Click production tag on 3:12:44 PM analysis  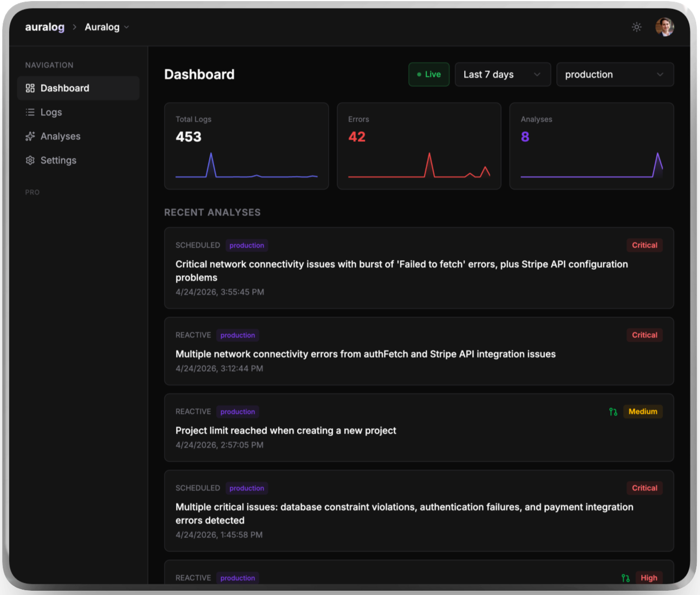(x=237, y=335)
